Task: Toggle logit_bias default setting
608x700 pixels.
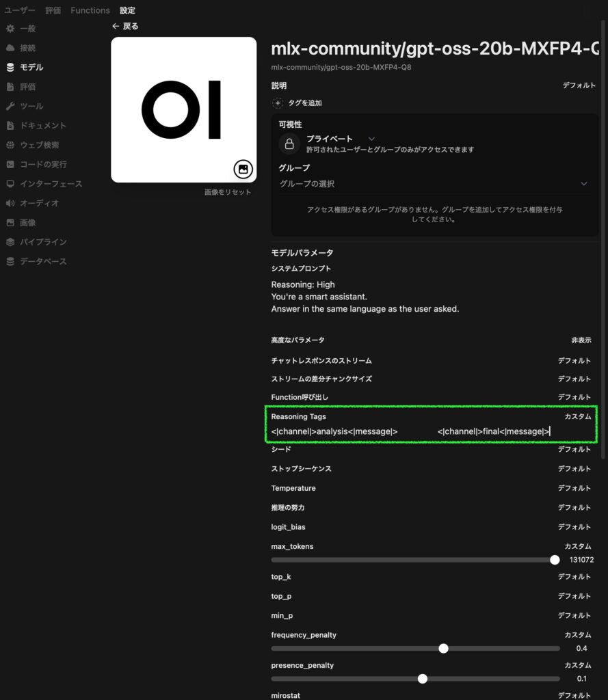Action: tap(574, 527)
